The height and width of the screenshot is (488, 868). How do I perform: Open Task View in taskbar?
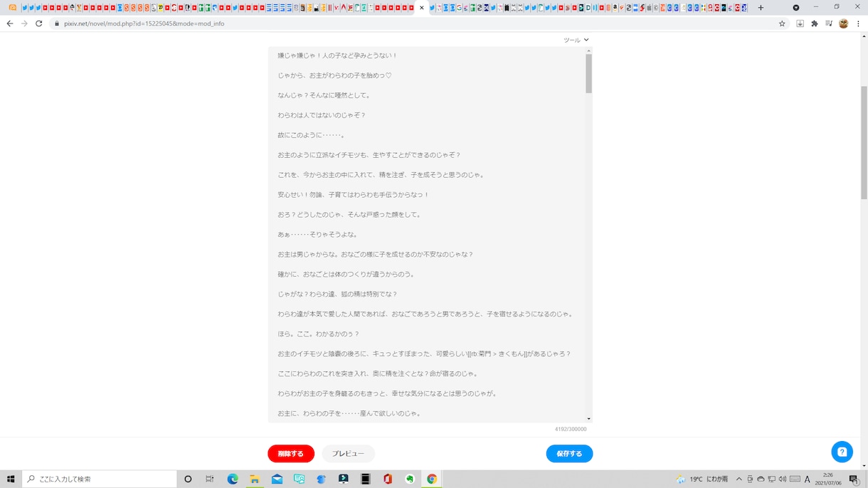coord(210,479)
